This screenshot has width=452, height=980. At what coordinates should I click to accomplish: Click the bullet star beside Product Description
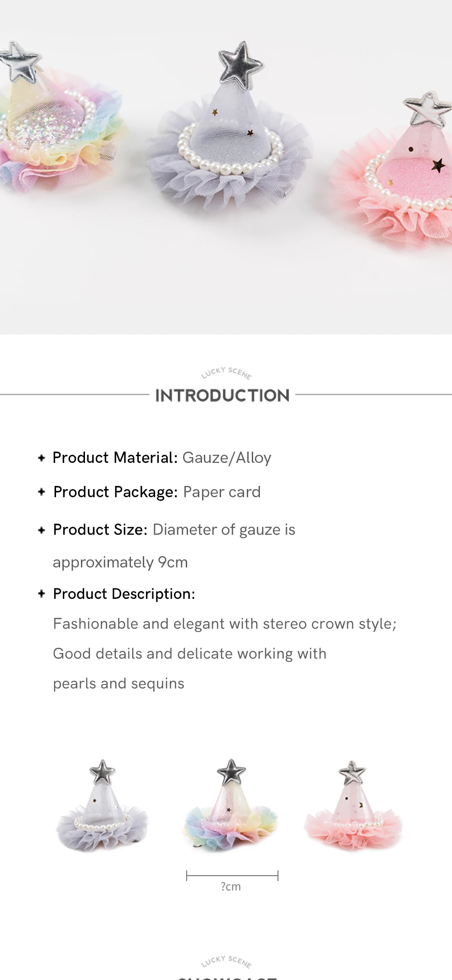42,593
